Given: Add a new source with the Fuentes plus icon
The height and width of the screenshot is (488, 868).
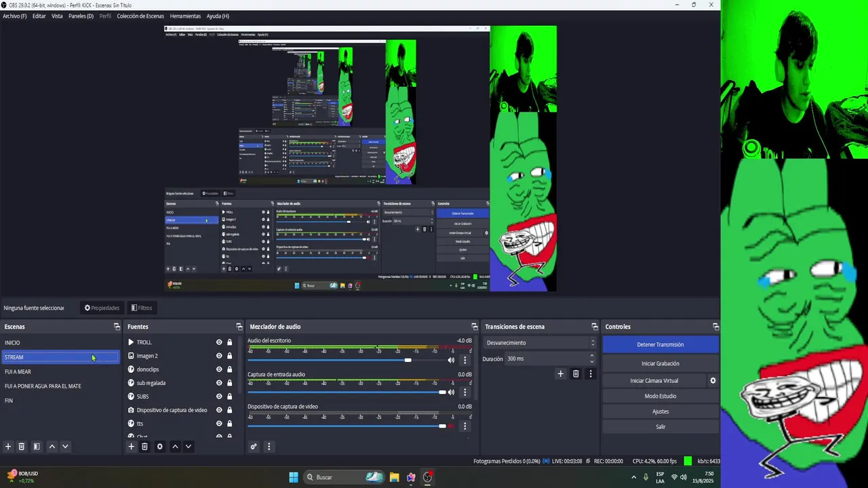Looking at the screenshot, I should (132, 447).
